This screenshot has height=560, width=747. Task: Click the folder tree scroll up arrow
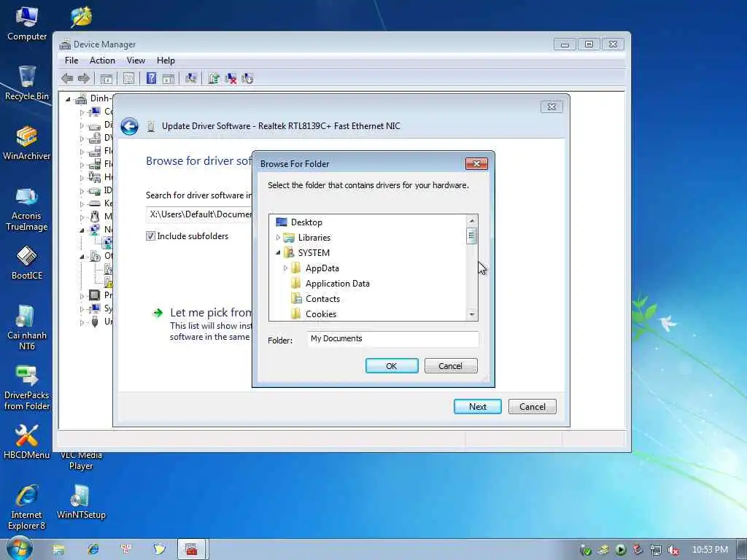pos(472,220)
